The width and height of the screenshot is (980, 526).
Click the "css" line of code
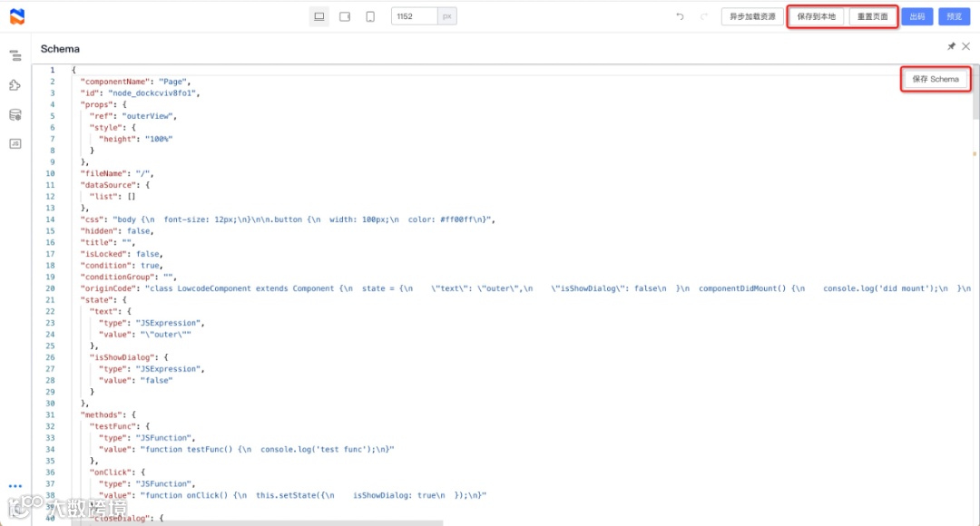coord(288,219)
